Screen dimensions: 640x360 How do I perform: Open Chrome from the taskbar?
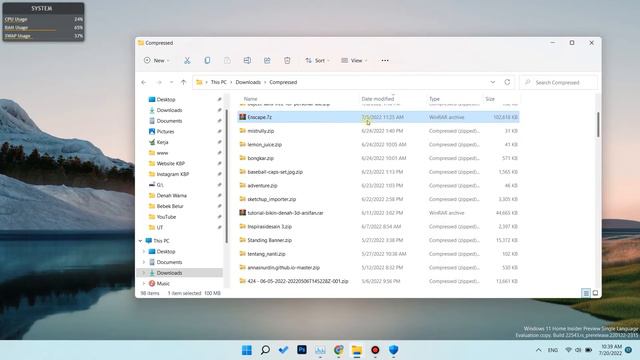pyautogui.click(x=338, y=350)
